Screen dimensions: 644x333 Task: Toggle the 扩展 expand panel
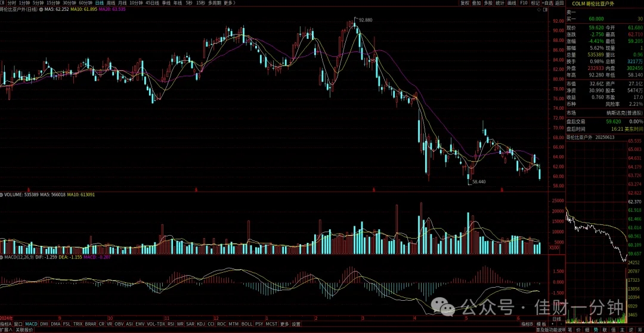6,329
